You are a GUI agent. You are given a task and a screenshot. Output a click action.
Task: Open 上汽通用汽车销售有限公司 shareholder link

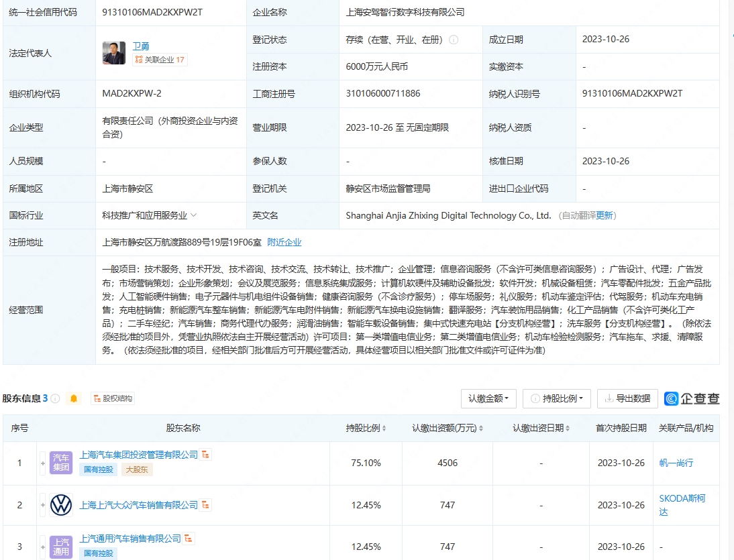point(130,539)
